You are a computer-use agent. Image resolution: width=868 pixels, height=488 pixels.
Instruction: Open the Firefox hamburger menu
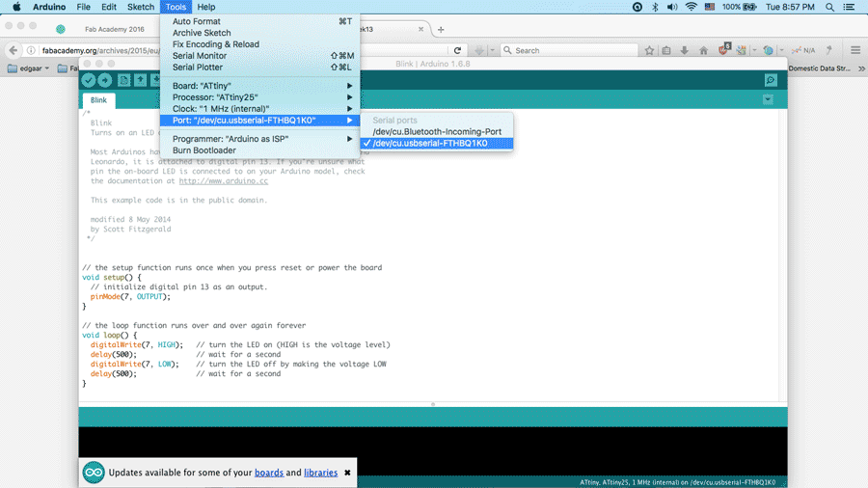855,50
